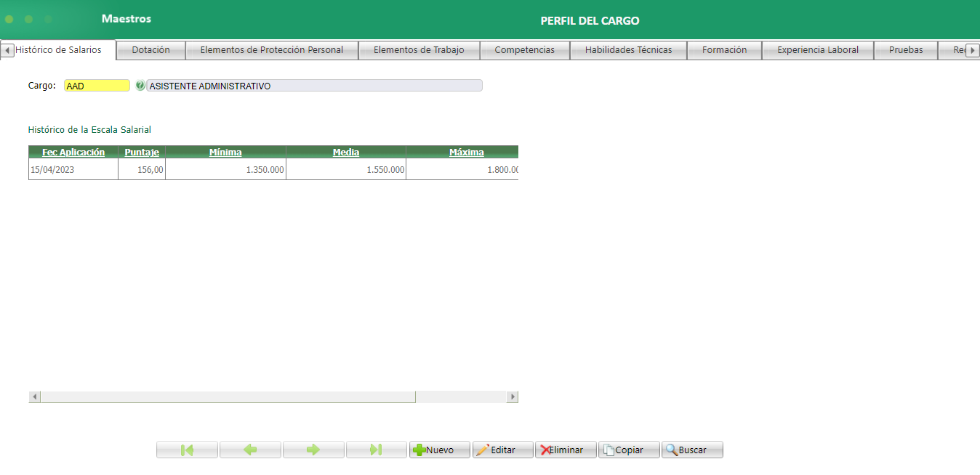Screen dimensions: 980x475
Task: Go to previous record arrow button
Action: click(x=250, y=450)
